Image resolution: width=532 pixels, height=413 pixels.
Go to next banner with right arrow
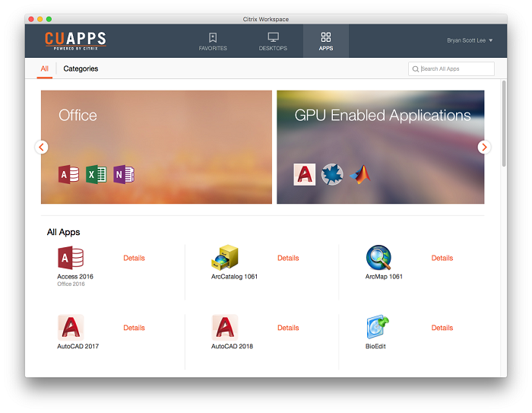(484, 147)
